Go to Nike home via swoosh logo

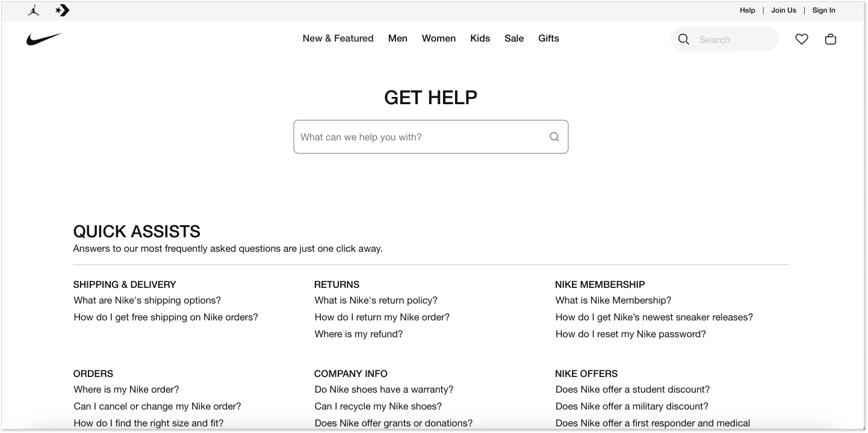[44, 39]
